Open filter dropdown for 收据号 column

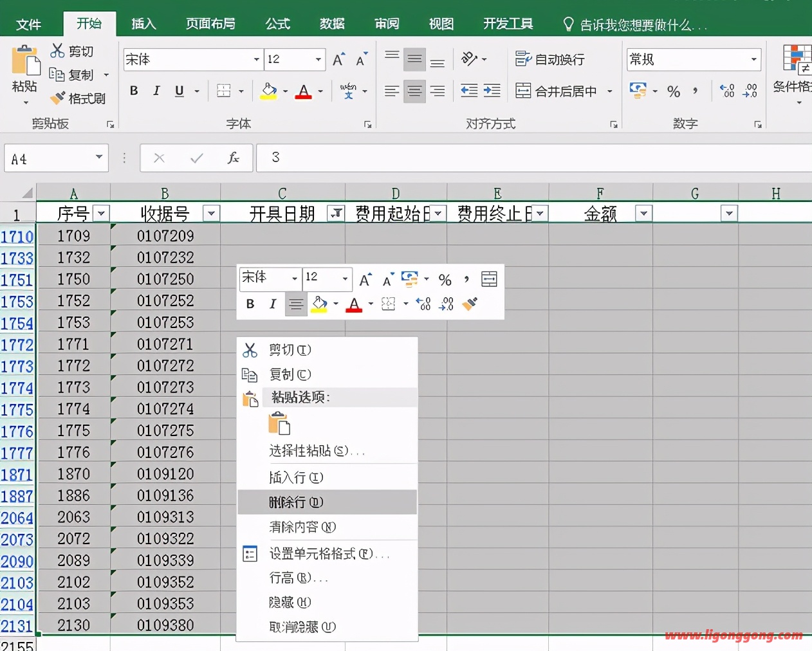[211, 214]
